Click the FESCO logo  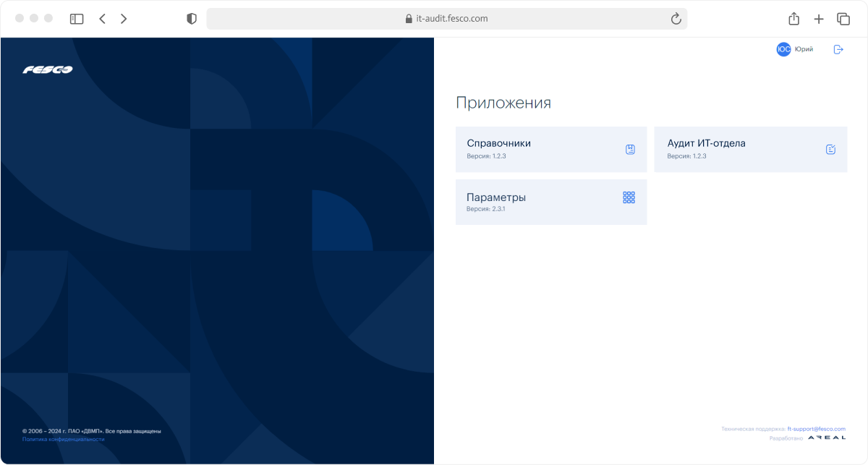pyautogui.click(x=48, y=70)
